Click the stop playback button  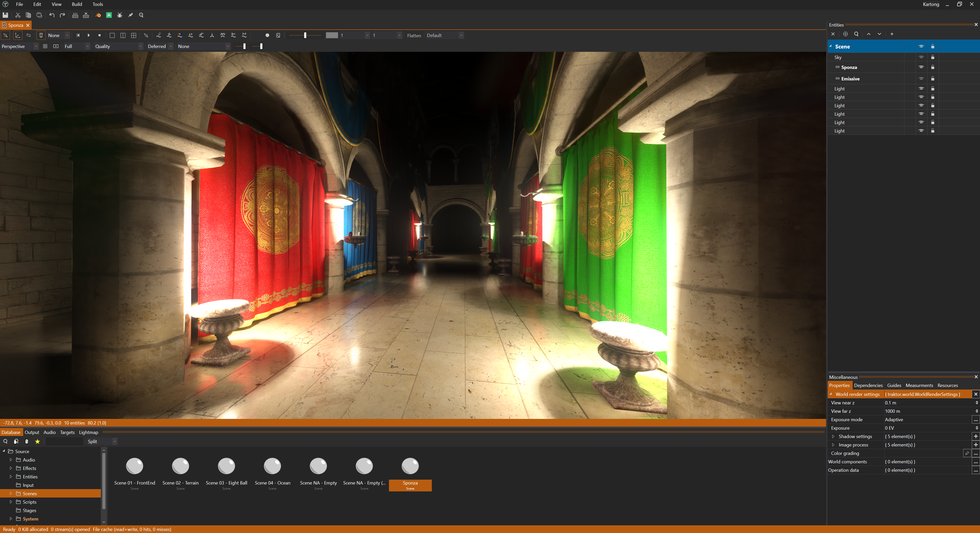click(100, 35)
